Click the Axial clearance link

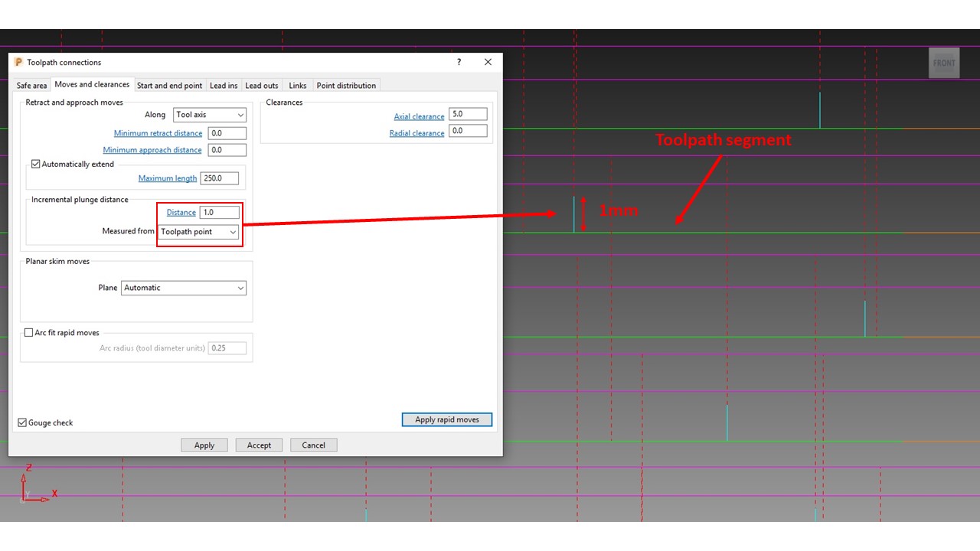(419, 116)
